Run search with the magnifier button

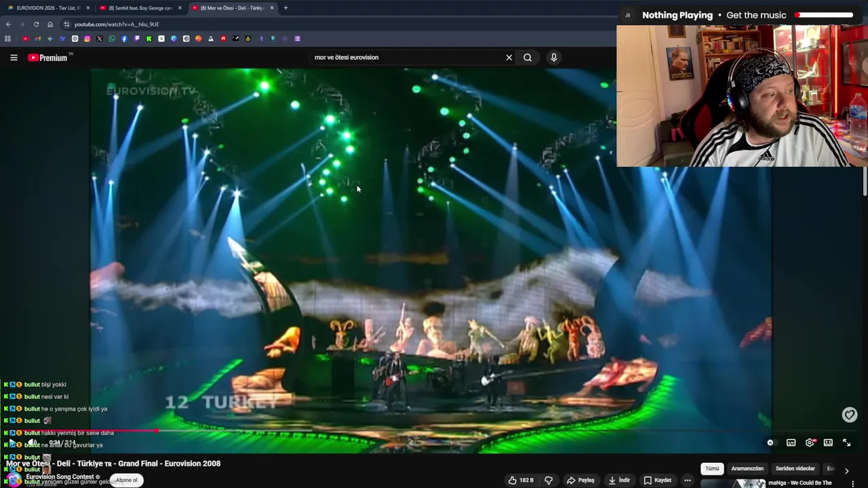click(x=528, y=58)
